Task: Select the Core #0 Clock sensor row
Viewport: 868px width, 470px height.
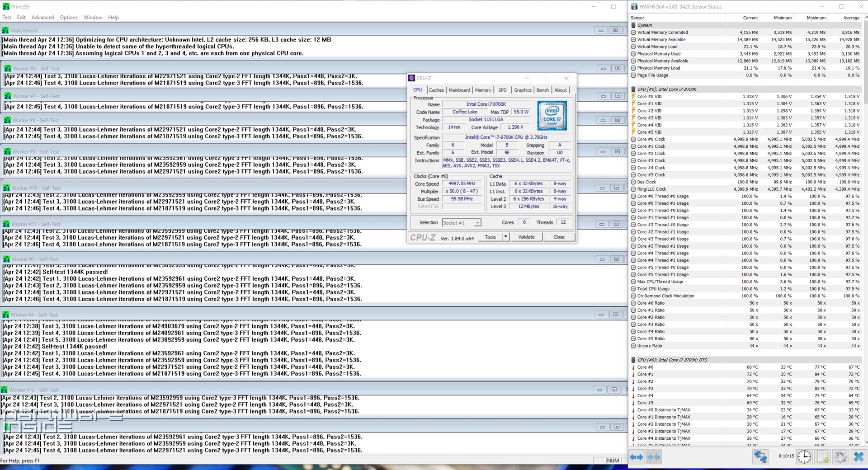Action: click(651, 139)
